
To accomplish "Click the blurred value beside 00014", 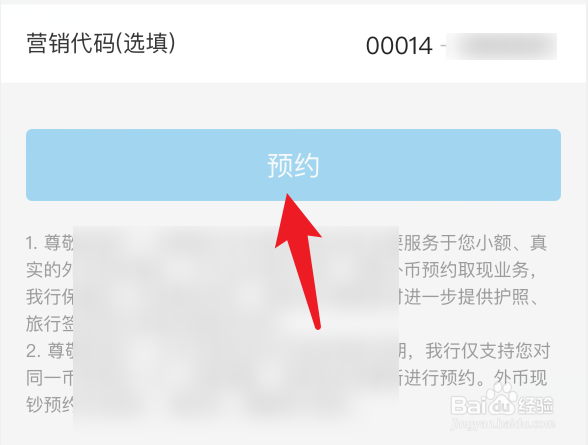I will [501, 46].
